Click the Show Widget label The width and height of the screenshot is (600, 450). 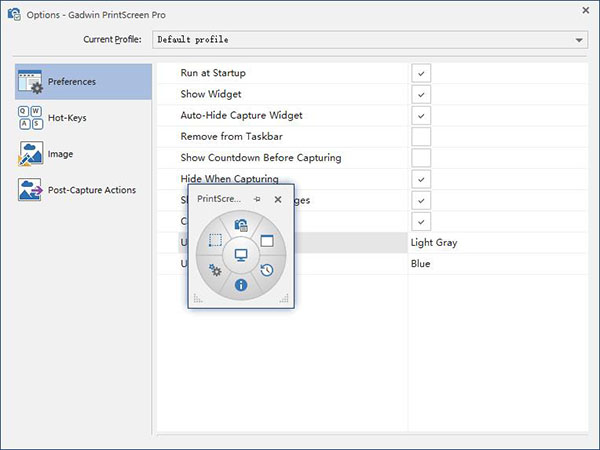211,94
